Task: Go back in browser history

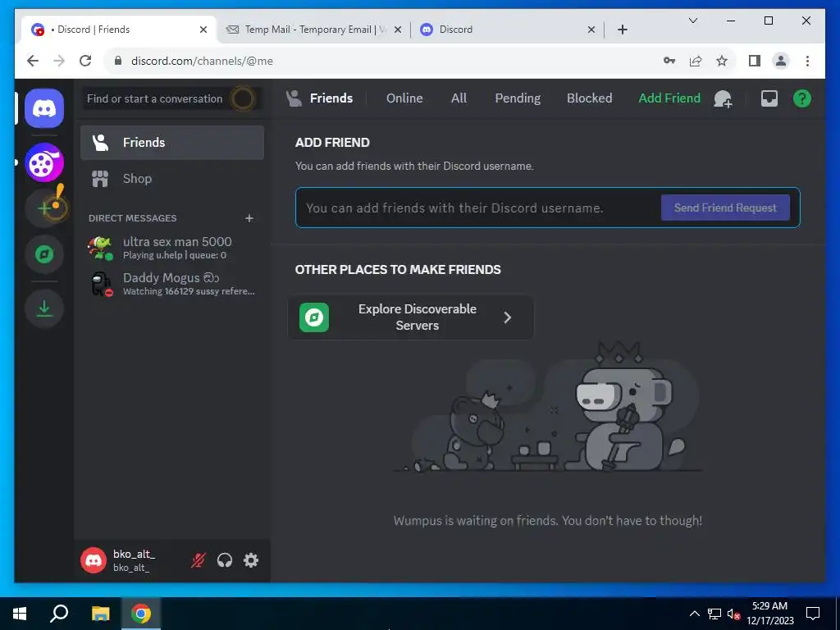Action: (33, 61)
